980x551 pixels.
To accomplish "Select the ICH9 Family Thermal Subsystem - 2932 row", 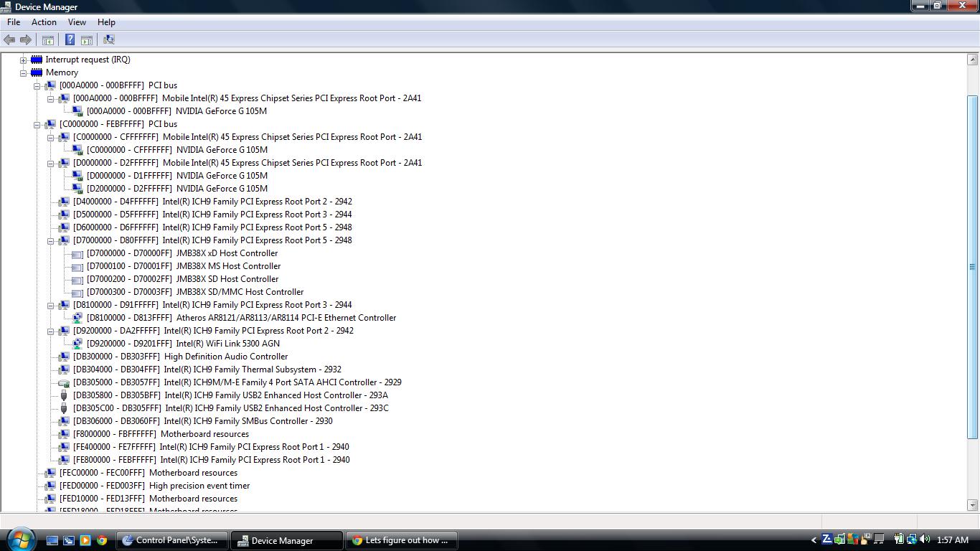I will tap(207, 369).
